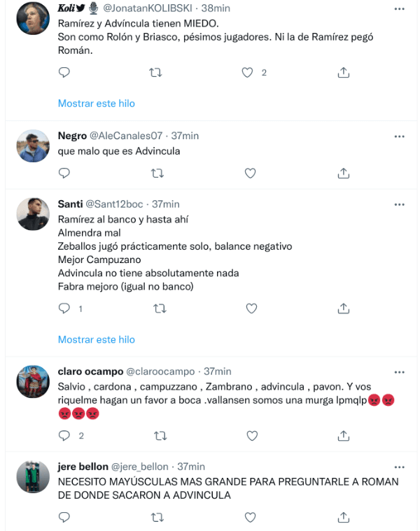Image resolution: width=420 pixels, height=531 pixels.
Task: Share Santi's tweet
Action: point(344,308)
